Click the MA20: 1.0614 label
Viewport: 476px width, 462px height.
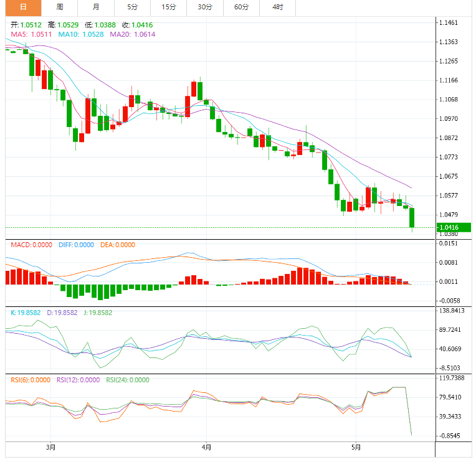tap(132, 34)
